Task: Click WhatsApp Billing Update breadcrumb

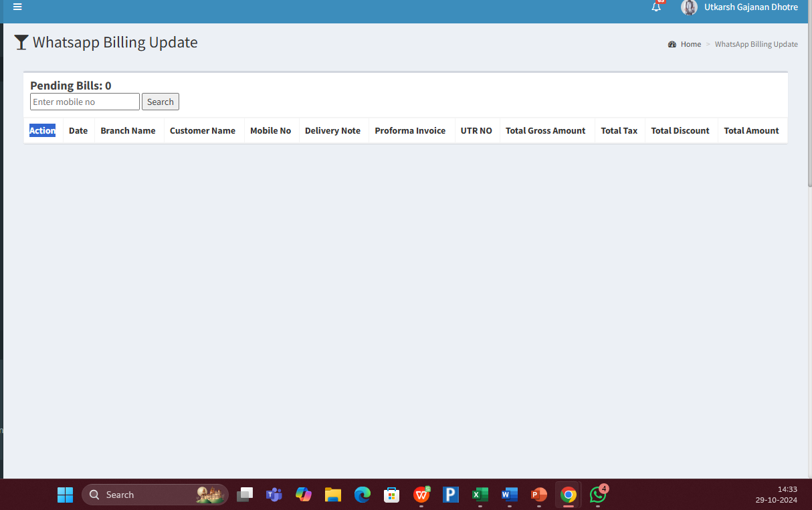Action: coord(756,44)
